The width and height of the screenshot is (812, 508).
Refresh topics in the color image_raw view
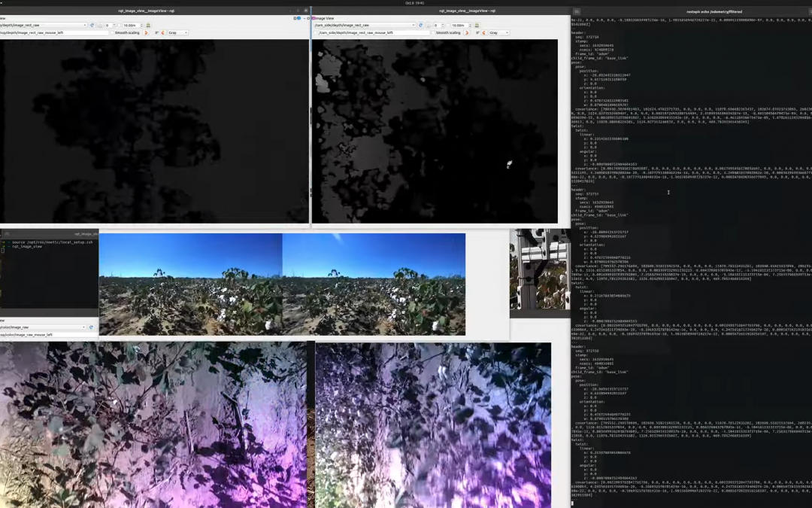(x=92, y=327)
